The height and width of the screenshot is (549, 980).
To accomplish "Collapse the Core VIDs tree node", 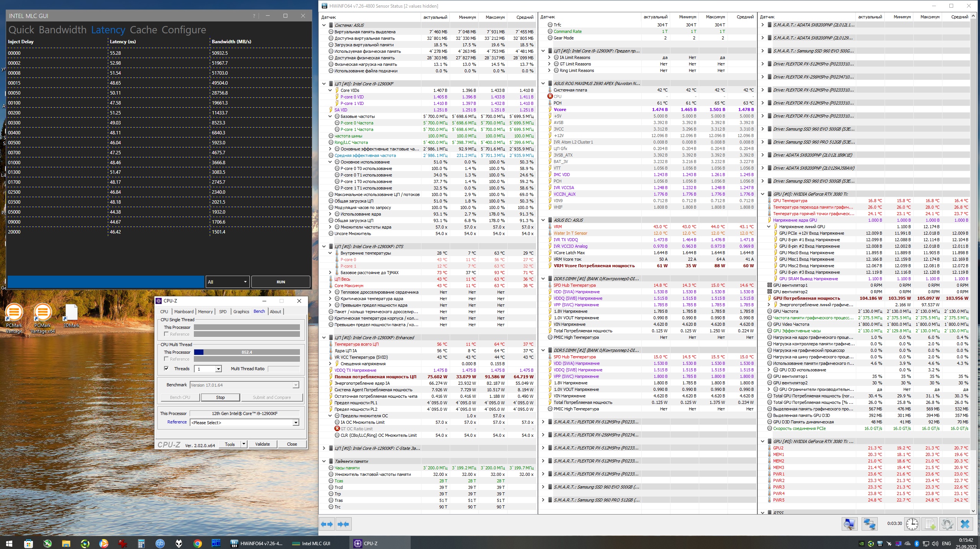I will (330, 90).
